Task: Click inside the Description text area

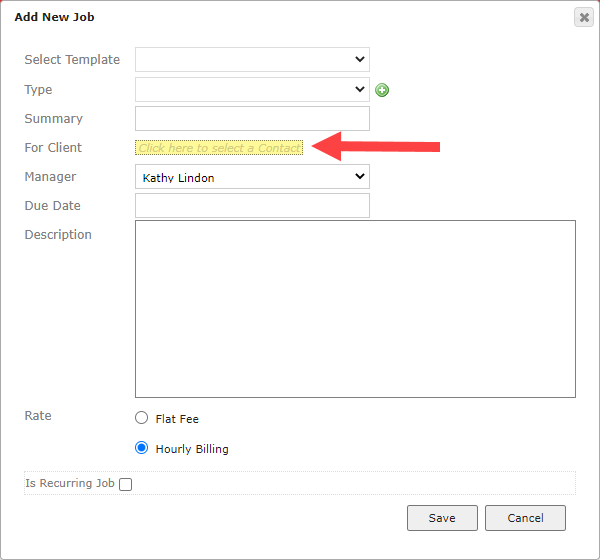Action: (x=355, y=309)
